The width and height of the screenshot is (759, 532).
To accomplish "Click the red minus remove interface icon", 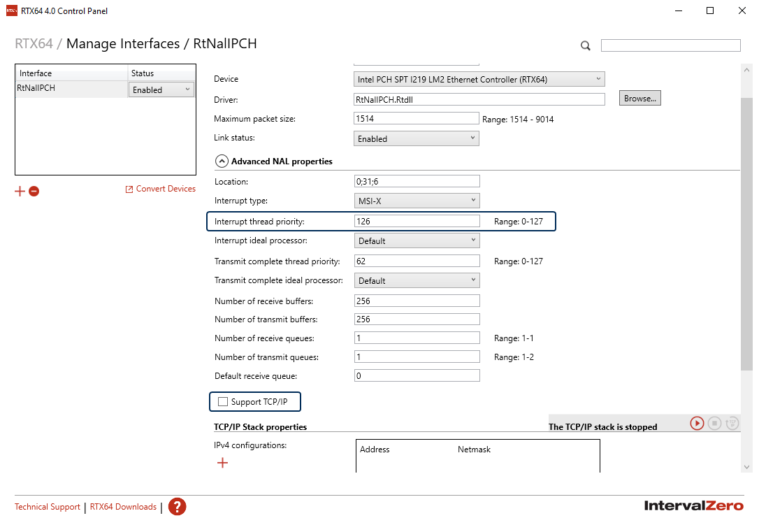I will click(34, 192).
